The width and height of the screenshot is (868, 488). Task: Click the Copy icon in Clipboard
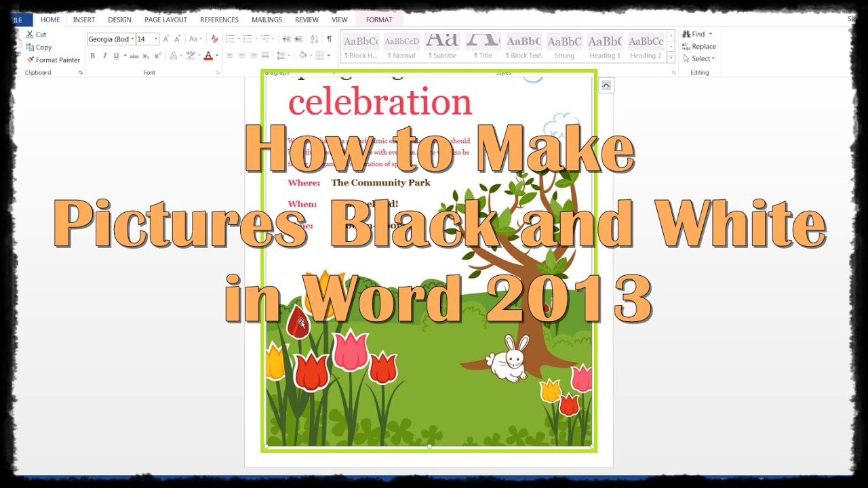tap(30, 47)
